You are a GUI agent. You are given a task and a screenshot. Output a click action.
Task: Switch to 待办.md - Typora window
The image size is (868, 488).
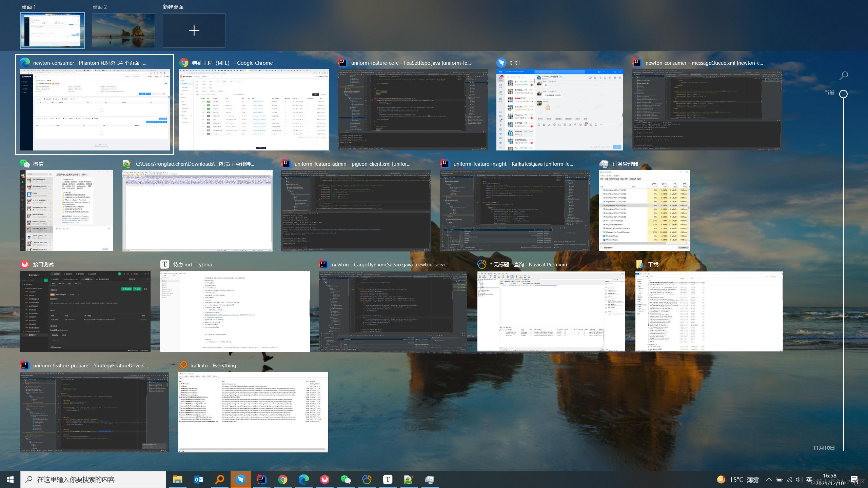235,311
